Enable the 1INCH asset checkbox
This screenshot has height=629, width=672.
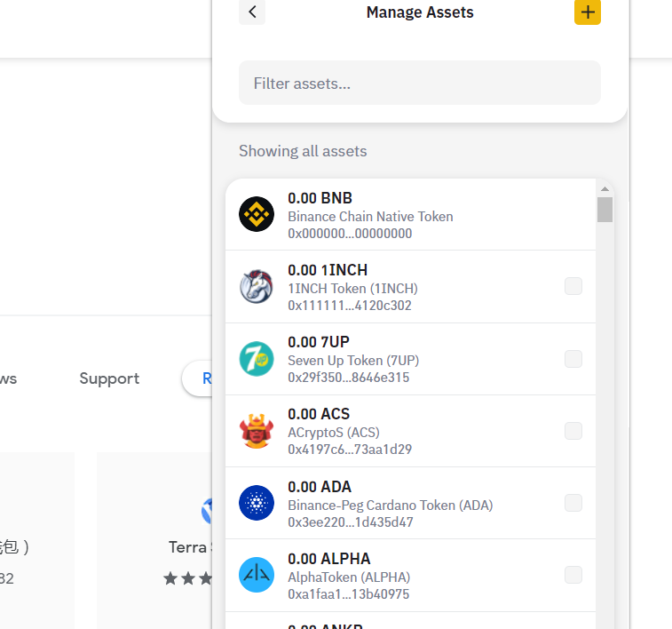(x=573, y=286)
